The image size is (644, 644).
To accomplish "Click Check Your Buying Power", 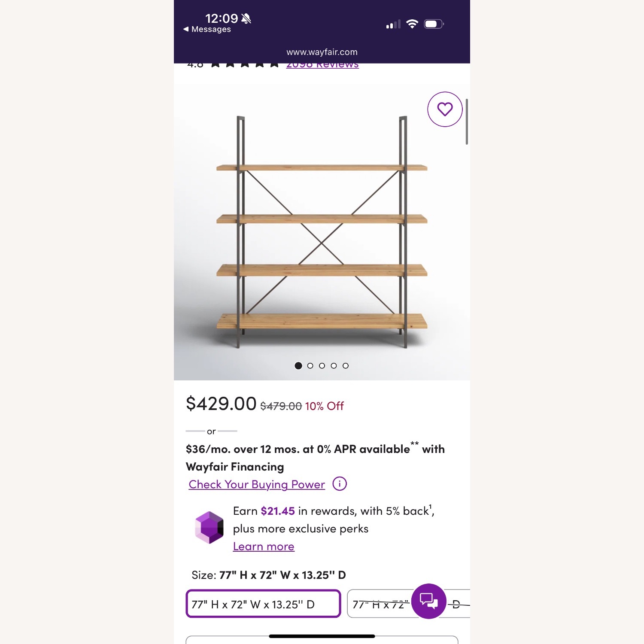I will pyautogui.click(x=256, y=484).
